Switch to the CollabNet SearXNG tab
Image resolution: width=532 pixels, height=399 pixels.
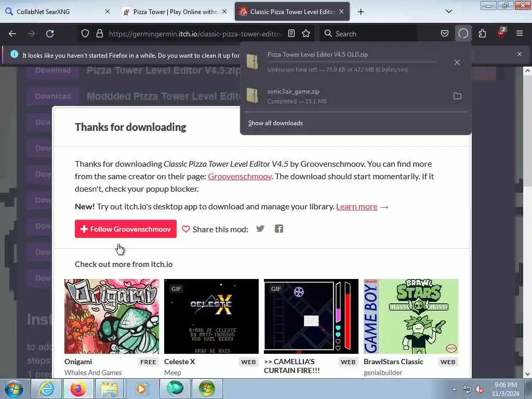click(x=58, y=12)
